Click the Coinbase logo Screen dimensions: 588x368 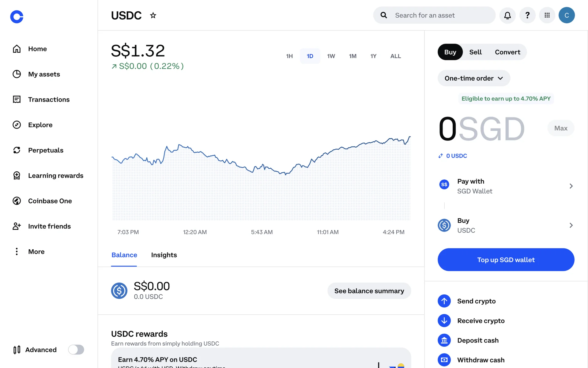[x=17, y=17]
